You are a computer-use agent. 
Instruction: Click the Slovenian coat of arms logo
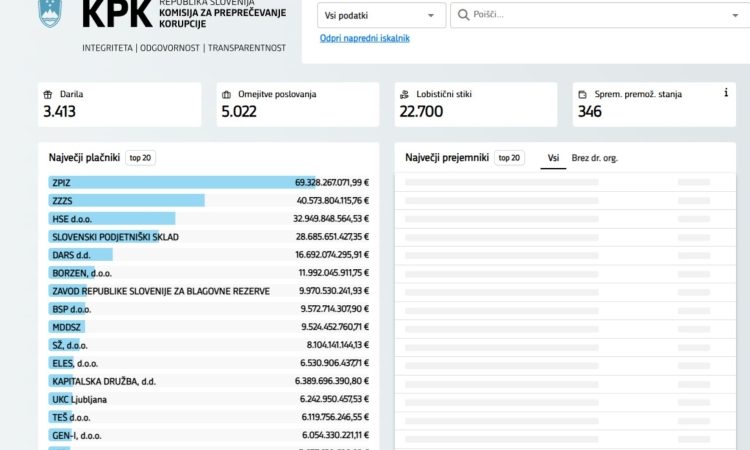(x=50, y=13)
